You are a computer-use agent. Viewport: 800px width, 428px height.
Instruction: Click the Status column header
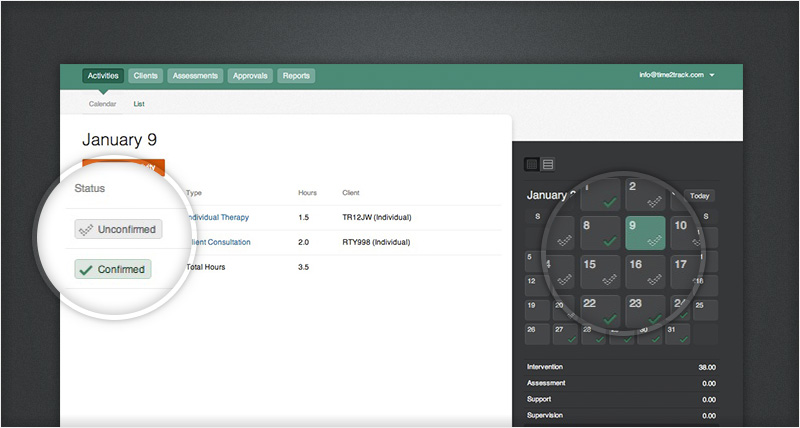click(90, 188)
